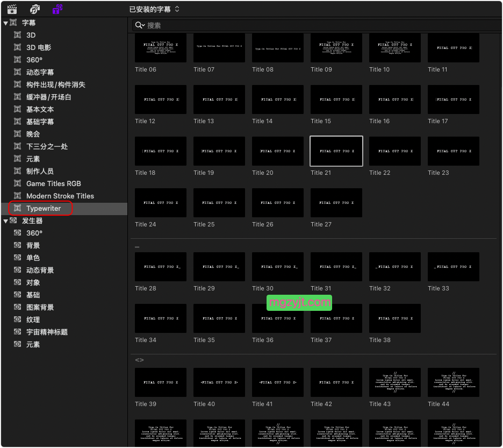Click the generator icon beside 背景
503x448 pixels.
[18, 245]
